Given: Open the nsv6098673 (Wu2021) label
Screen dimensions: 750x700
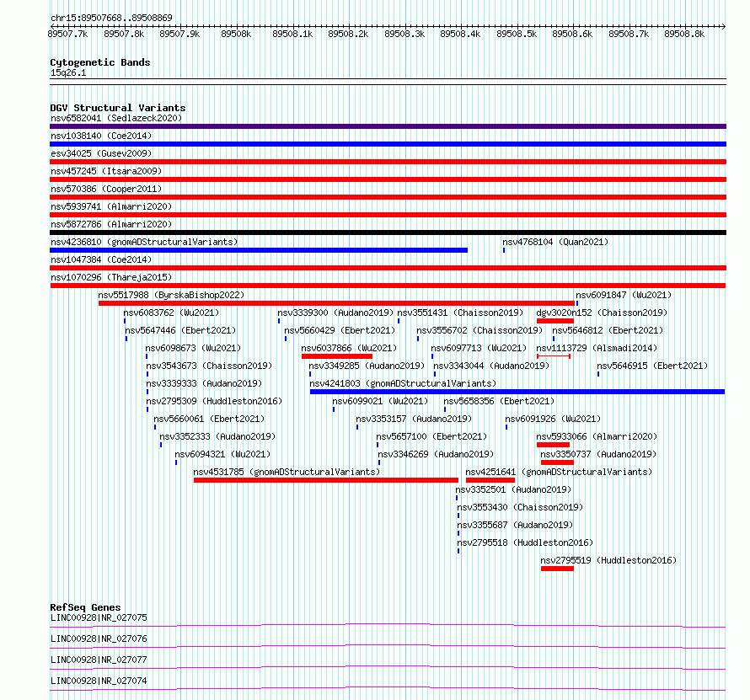Looking at the screenshot, I should [193, 348].
